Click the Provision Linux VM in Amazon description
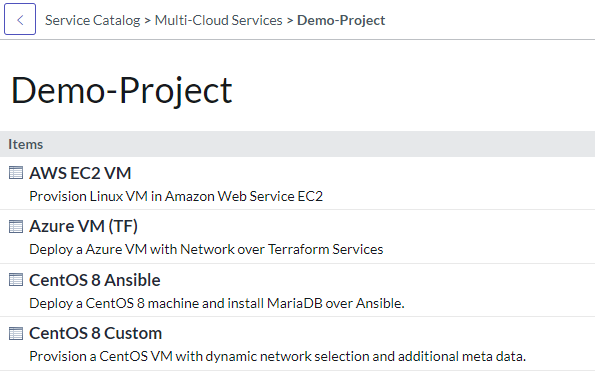Screen dimensions: 595x373 (176, 196)
